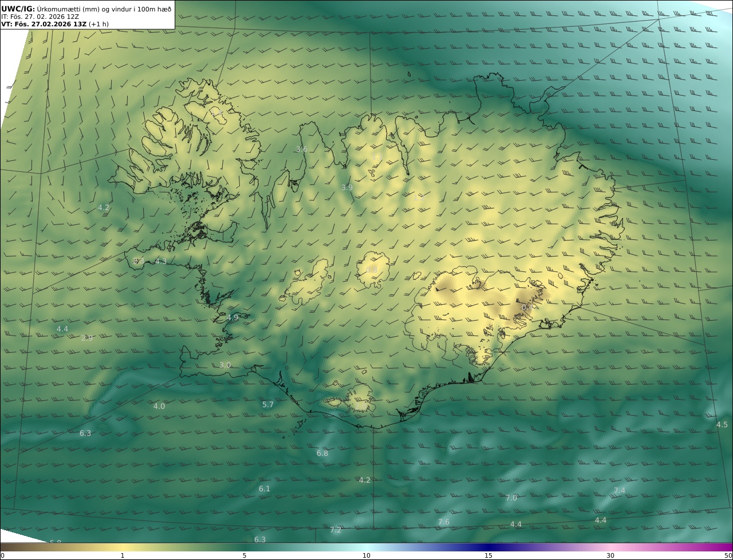Pick the 50 mm end of the colorbar

tap(728, 555)
